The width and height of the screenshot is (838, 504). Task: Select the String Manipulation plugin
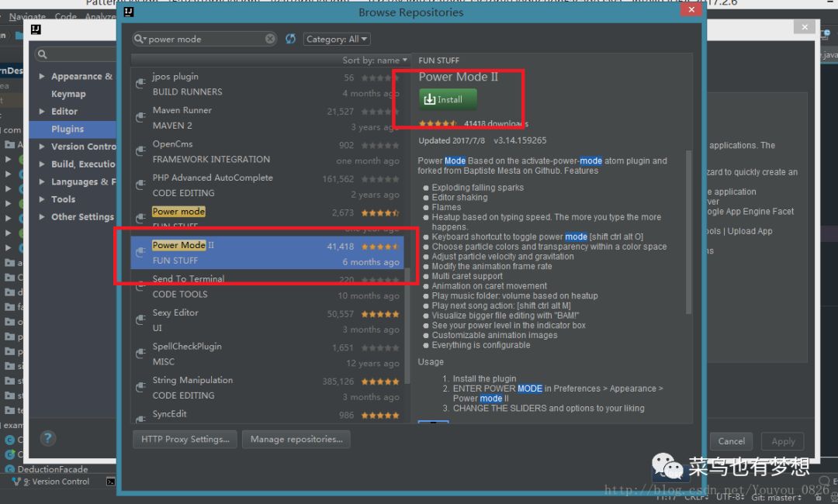pyautogui.click(x=267, y=387)
